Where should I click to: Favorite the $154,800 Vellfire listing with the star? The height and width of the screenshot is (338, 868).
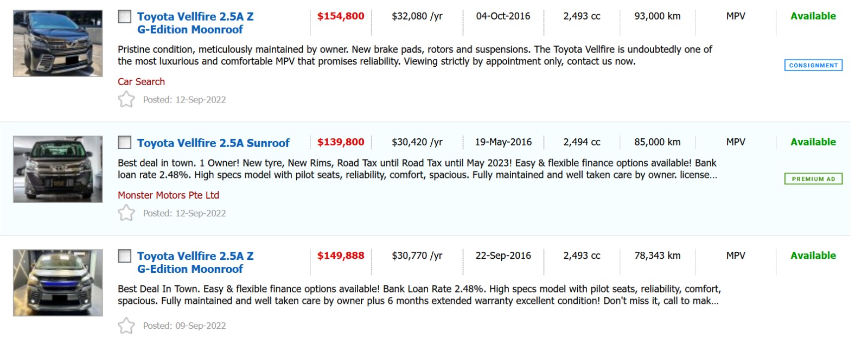[x=126, y=99]
